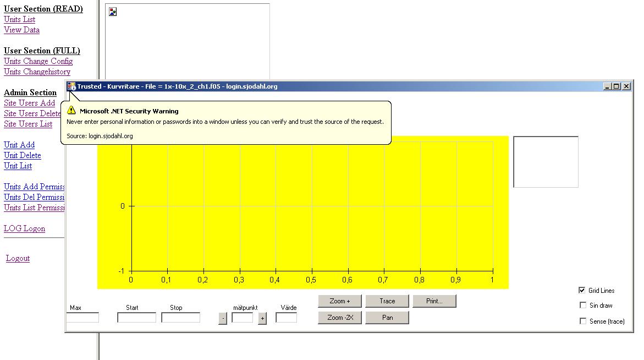The height and width of the screenshot is (360, 644).
Task: Click the Zoom + button
Action: pyautogui.click(x=340, y=301)
